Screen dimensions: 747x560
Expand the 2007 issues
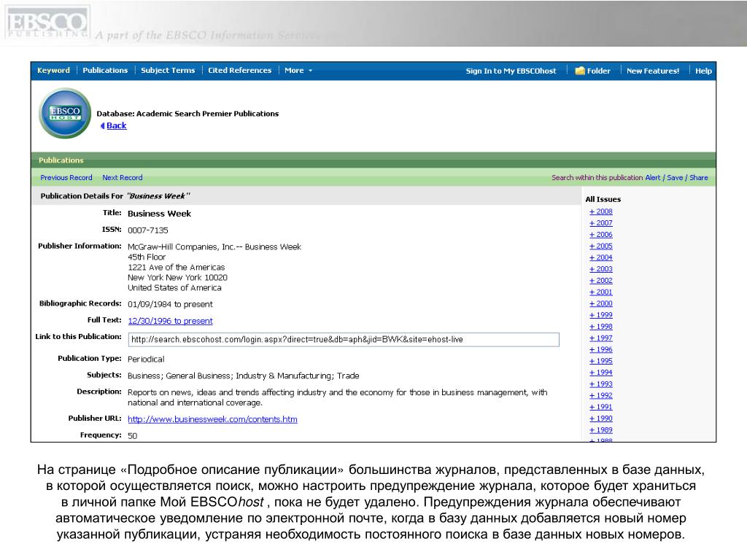[601, 223]
